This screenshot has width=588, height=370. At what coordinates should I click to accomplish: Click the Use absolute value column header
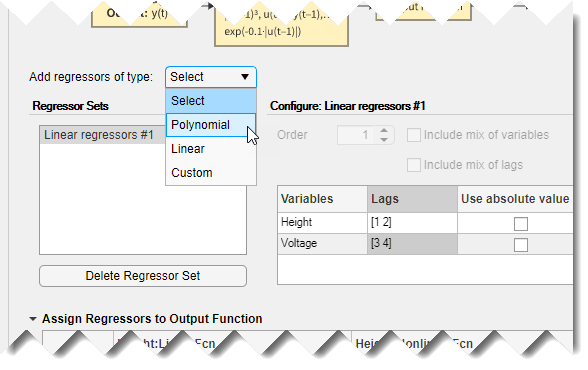(x=515, y=199)
